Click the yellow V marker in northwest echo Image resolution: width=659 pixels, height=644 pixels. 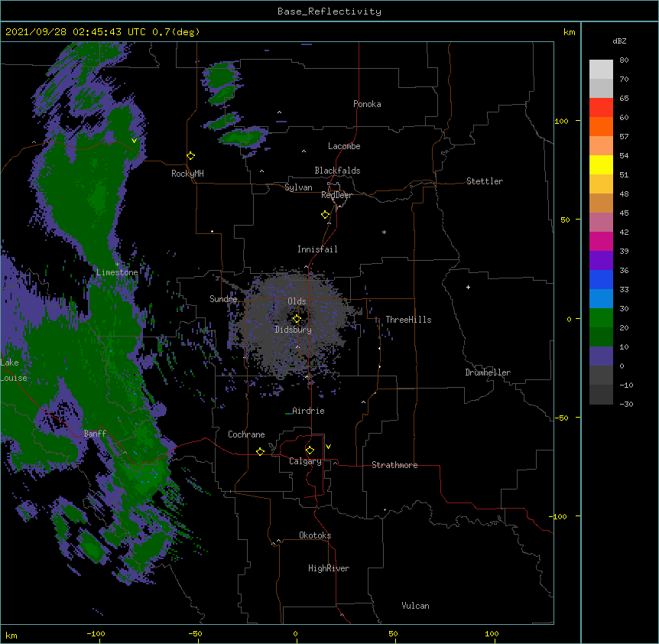[134, 141]
